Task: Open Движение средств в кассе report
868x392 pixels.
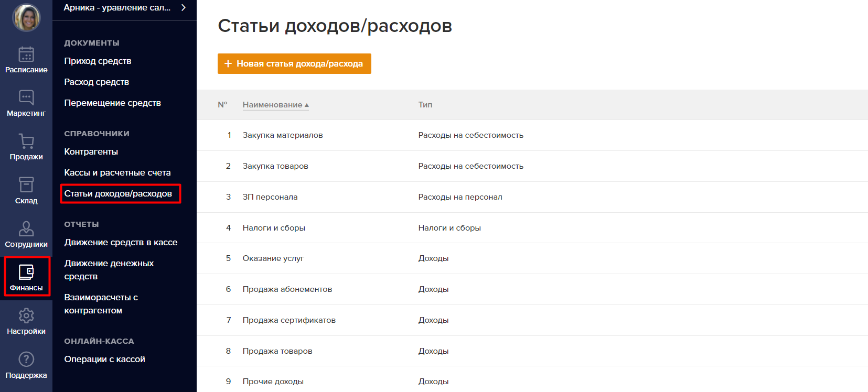Action: click(121, 243)
